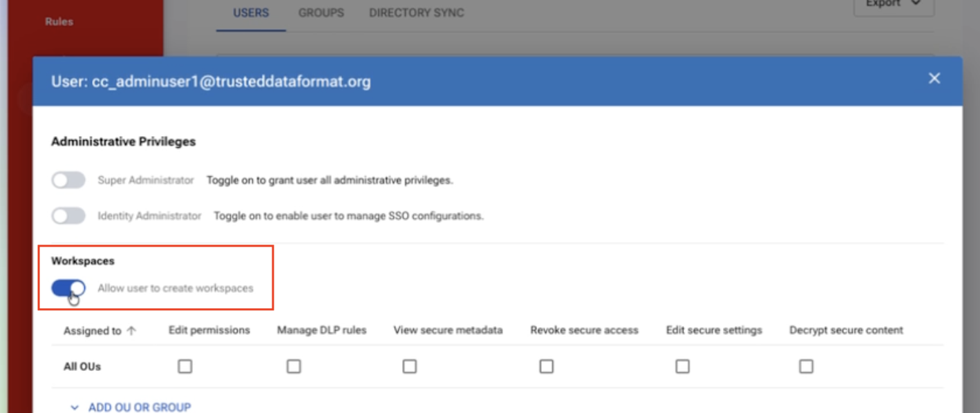
Task: Enable Revoke secure access checkbox
Action: tap(547, 366)
